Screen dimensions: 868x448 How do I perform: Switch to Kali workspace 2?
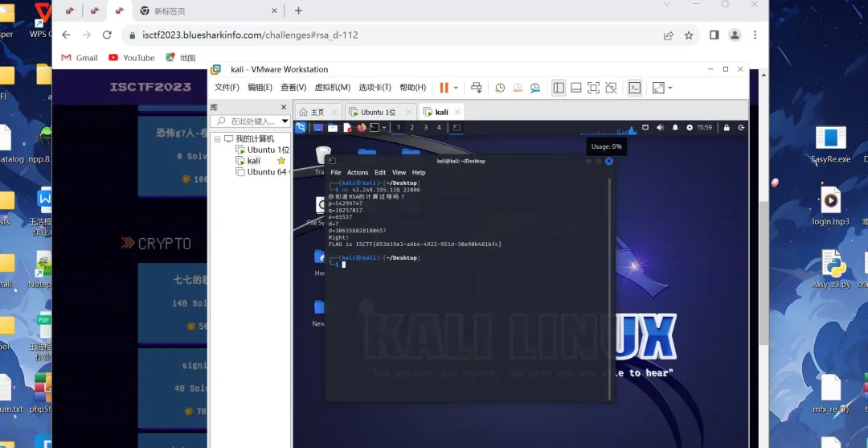(411, 127)
